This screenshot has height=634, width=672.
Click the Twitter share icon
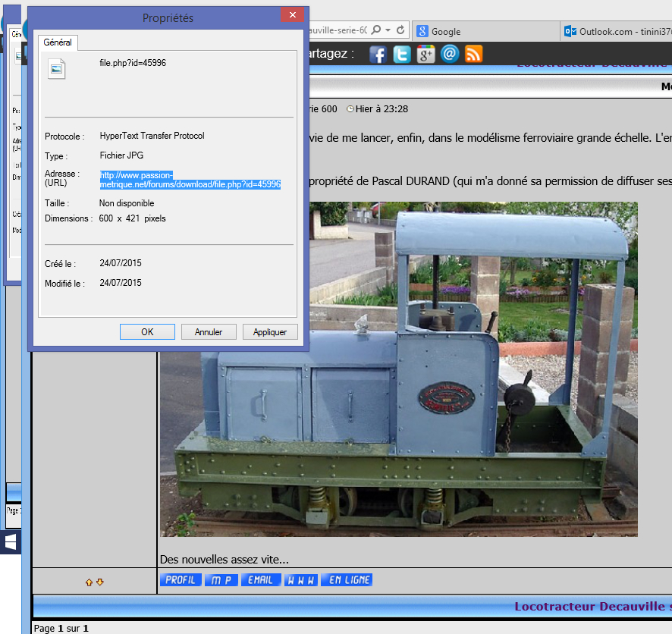[402, 54]
